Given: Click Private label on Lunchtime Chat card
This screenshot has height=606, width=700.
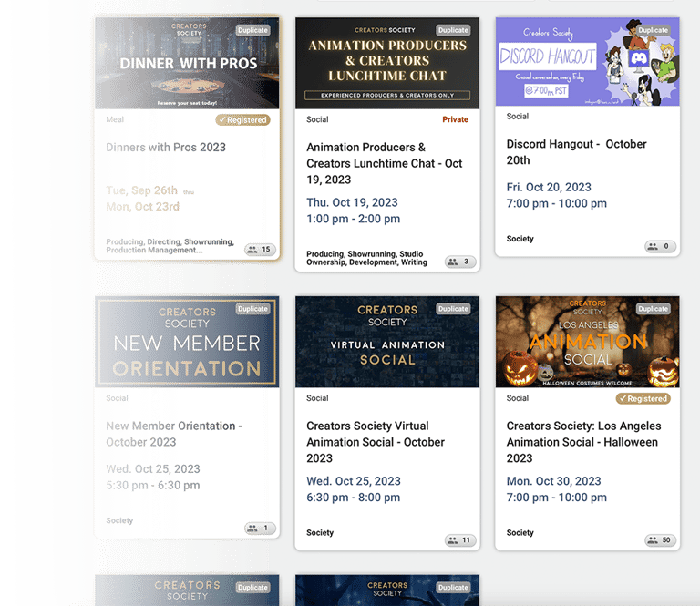Looking at the screenshot, I should 455,119.
